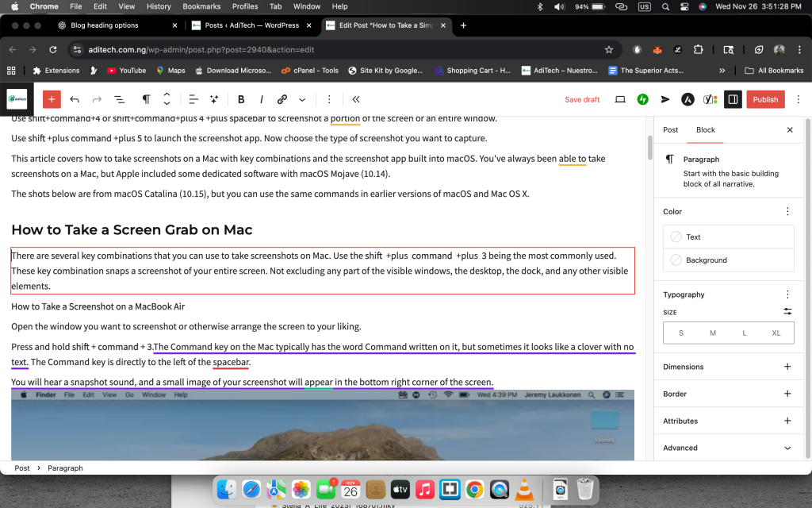Click the red block inserter plus button

tap(52, 99)
